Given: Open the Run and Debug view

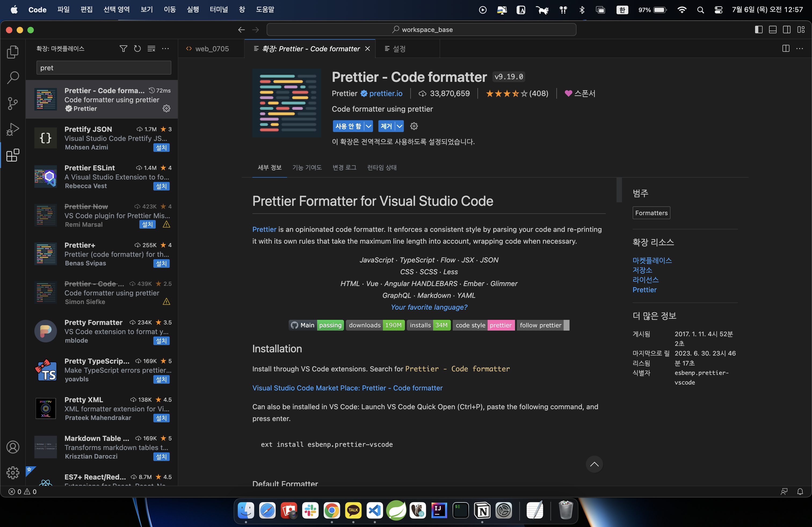Looking at the screenshot, I should [13, 129].
